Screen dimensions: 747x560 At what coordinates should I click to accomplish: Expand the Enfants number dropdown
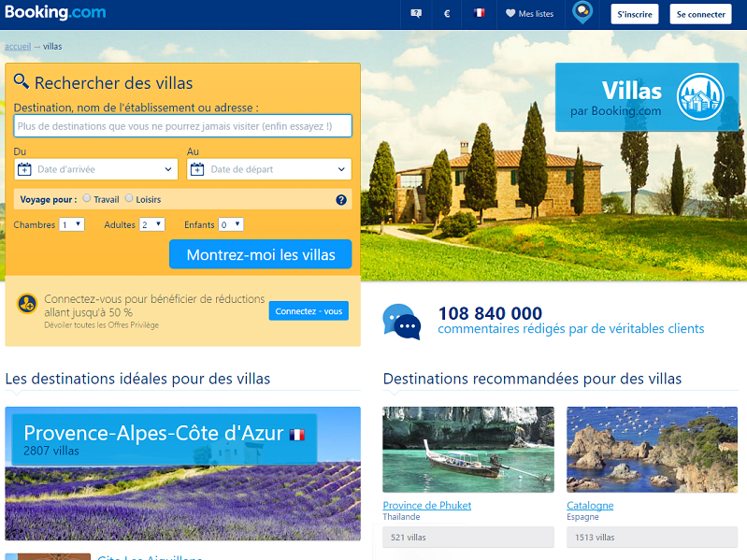(x=230, y=224)
